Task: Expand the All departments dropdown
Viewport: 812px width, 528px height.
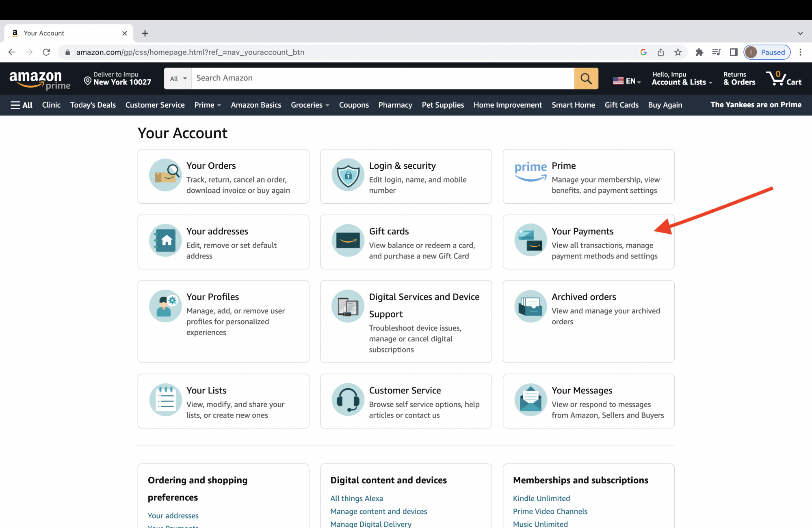Action: click(x=178, y=78)
